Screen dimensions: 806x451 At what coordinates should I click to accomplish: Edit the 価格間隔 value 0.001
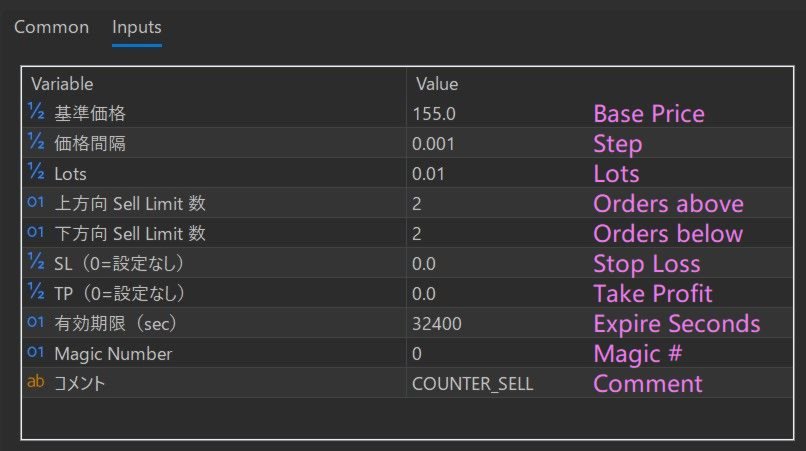click(x=434, y=144)
